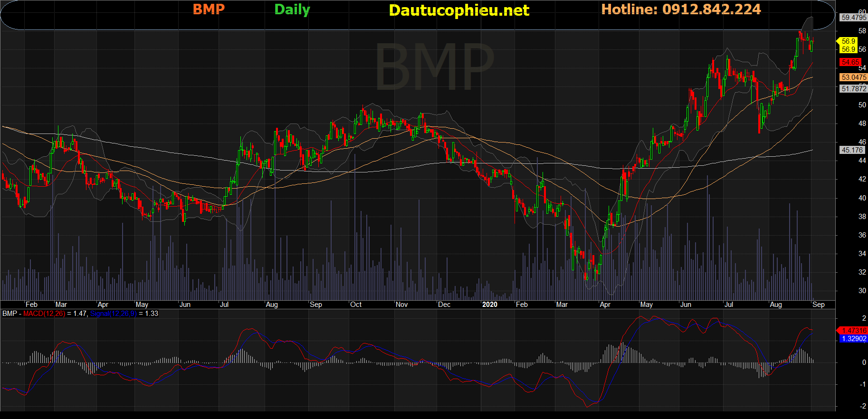
Task: Select the 51.7872 price label
Action: [x=853, y=89]
